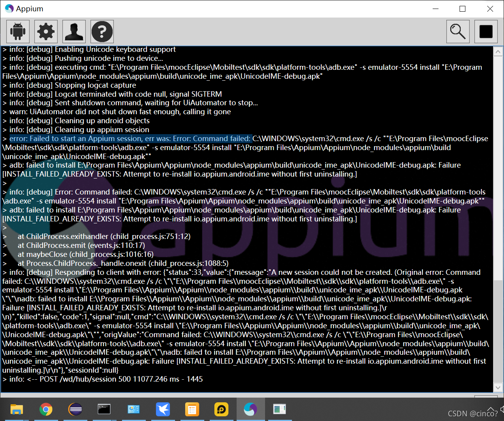Switch to Command Prompt in the taskbar

(104, 409)
